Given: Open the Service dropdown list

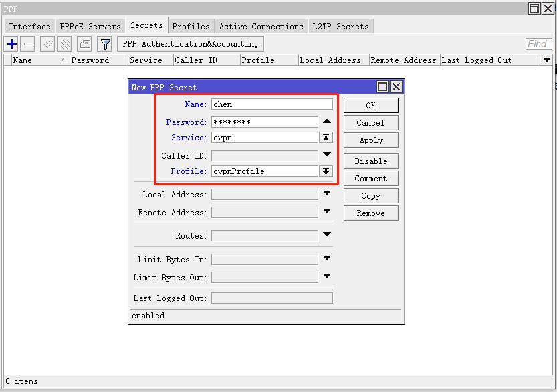Looking at the screenshot, I should (x=326, y=138).
